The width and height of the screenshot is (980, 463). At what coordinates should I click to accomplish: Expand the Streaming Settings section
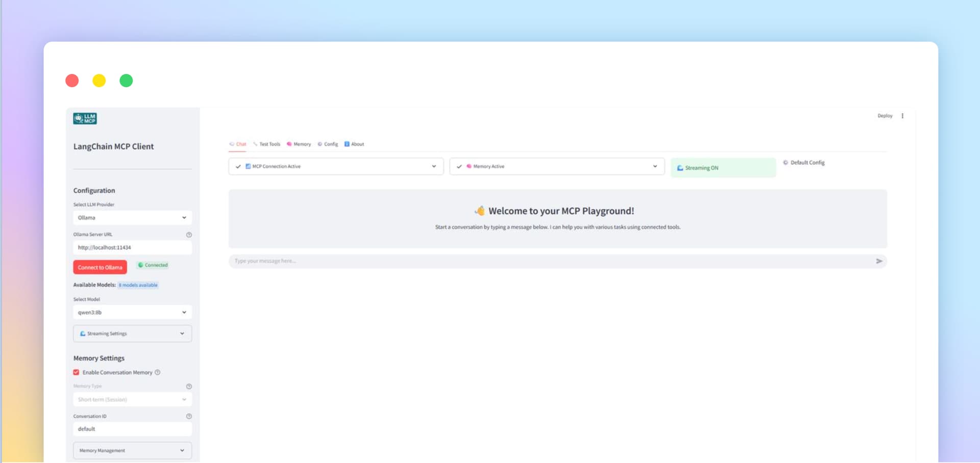(x=132, y=333)
